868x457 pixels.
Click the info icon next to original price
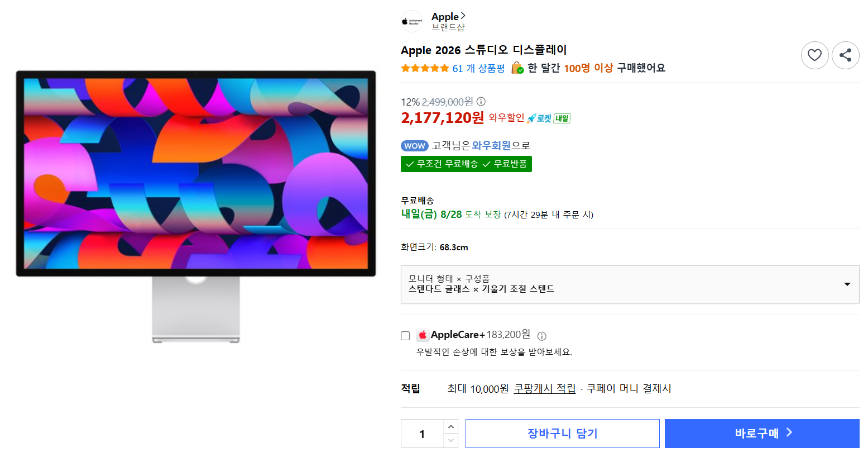(481, 102)
